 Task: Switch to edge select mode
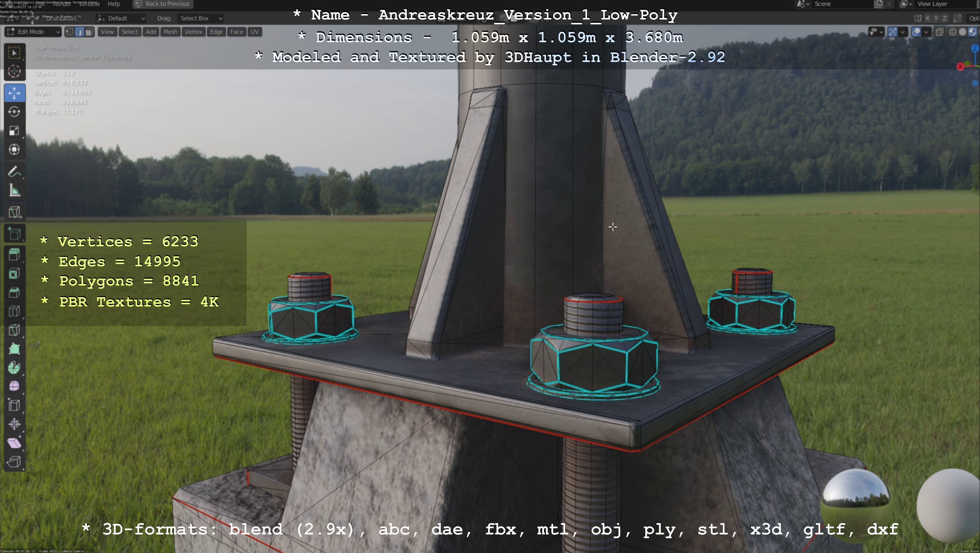[x=80, y=32]
